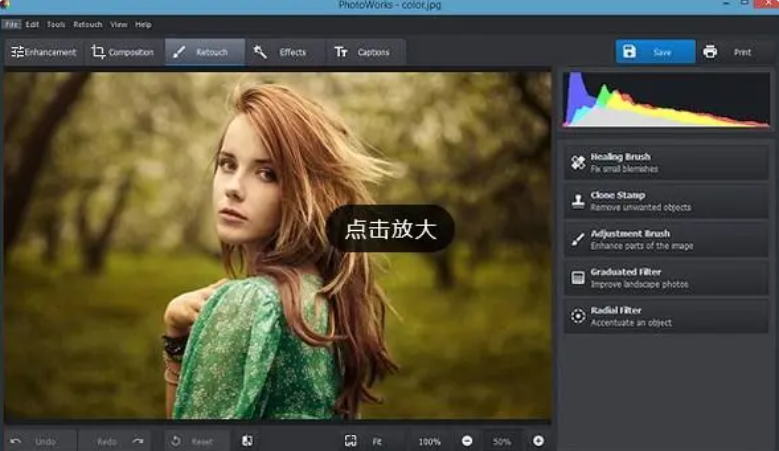Open the Retouch menu in menu bar
779x451 pixels.
[87, 24]
